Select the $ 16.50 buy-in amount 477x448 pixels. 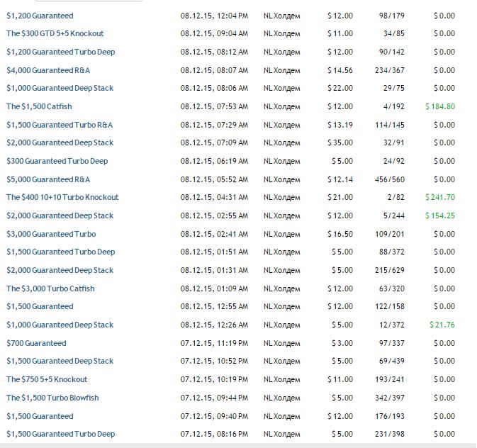[x=340, y=234]
